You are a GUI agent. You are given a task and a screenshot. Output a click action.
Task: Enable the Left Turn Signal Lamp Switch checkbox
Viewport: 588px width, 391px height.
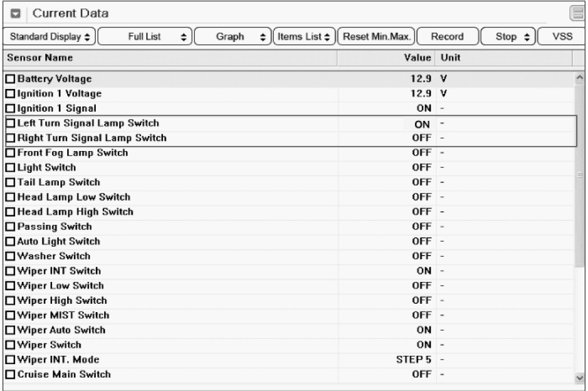click(x=10, y=124)
